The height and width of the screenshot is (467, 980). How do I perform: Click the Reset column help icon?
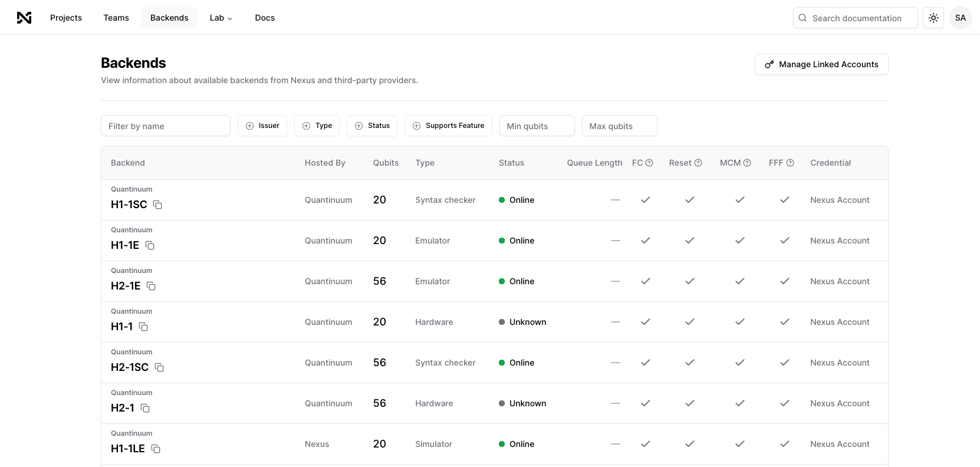coord(698,163)
